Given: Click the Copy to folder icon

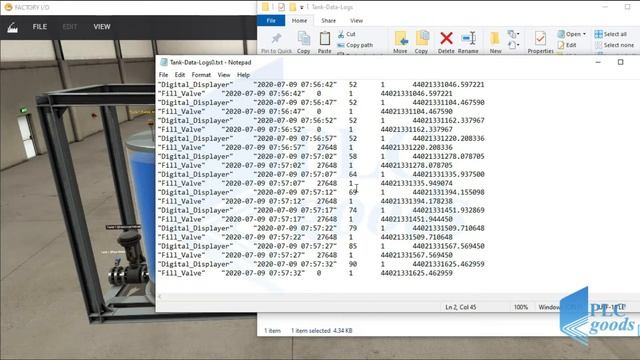Looking at the screenshot, I should pos(422,39).
